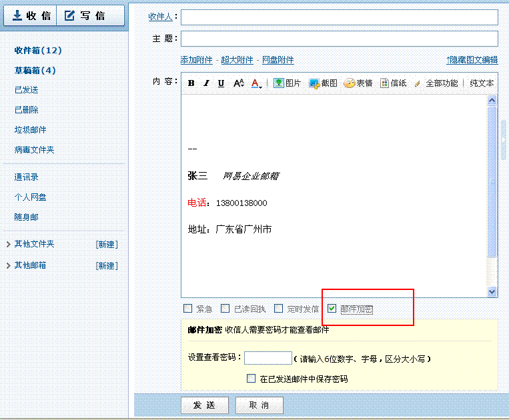Open the font size tool
Screen dimensions: 509x420
[239, 83]
